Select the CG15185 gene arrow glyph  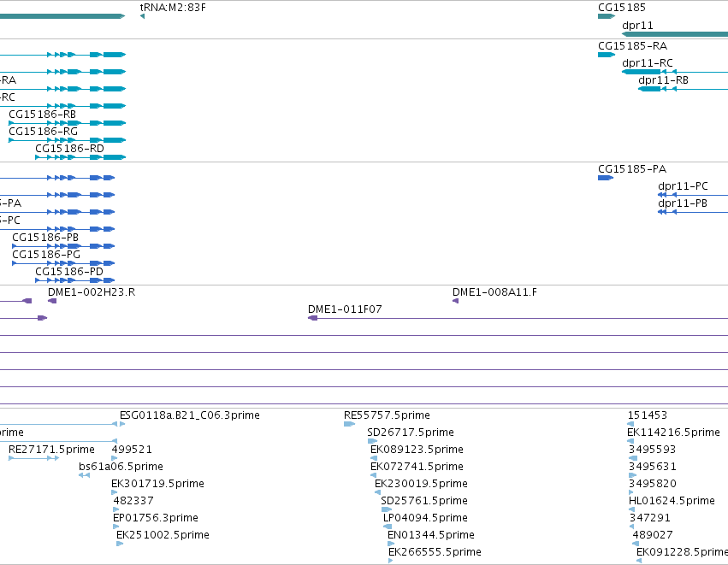607,16
